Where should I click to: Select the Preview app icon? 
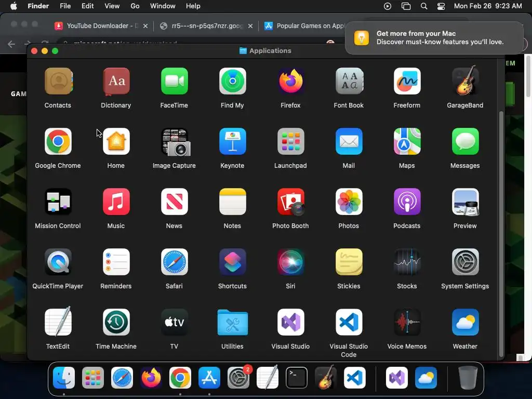(x=465, y=202)
